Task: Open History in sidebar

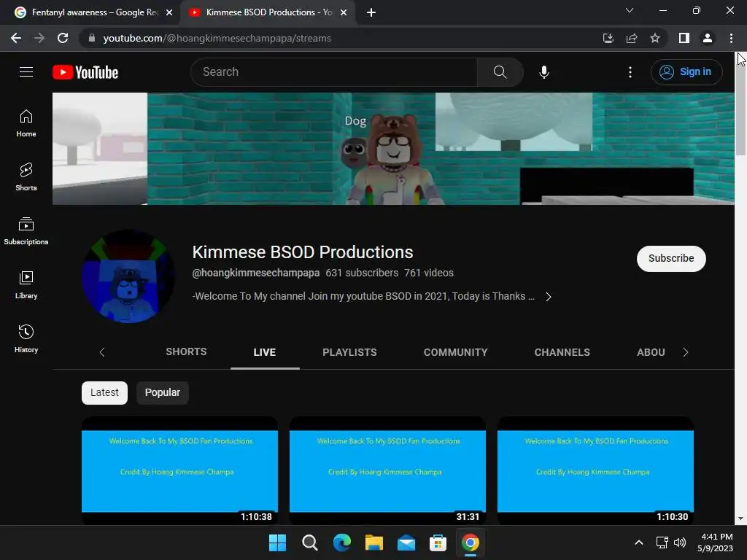Action: pyautogui.click(x=26, y=338)
